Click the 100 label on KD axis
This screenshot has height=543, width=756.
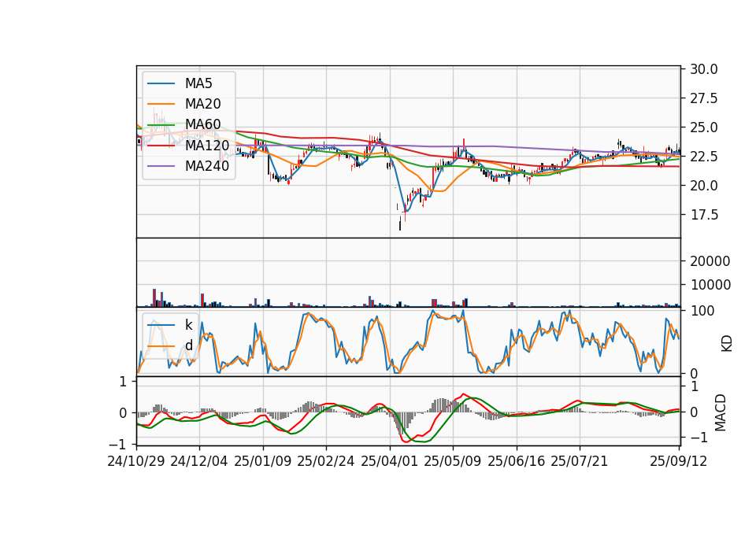pyautogui.click(x=702, y=311)
